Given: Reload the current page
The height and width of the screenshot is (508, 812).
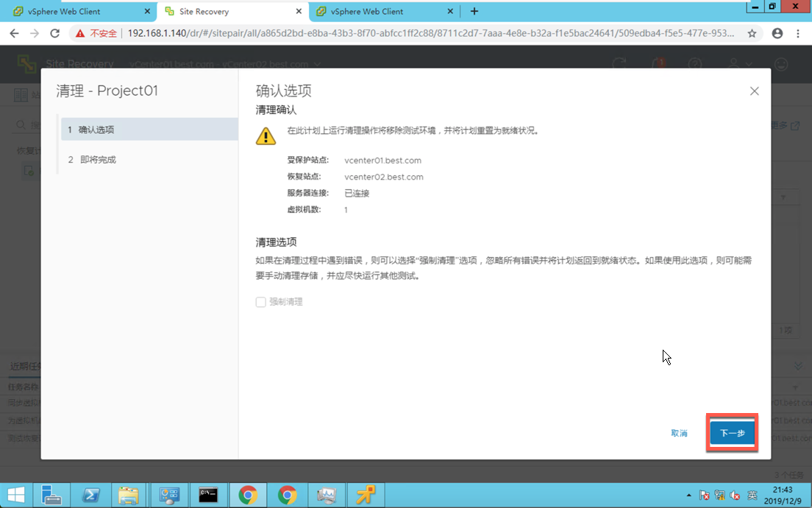Looking at the screenshot, I should pos(55,33).
